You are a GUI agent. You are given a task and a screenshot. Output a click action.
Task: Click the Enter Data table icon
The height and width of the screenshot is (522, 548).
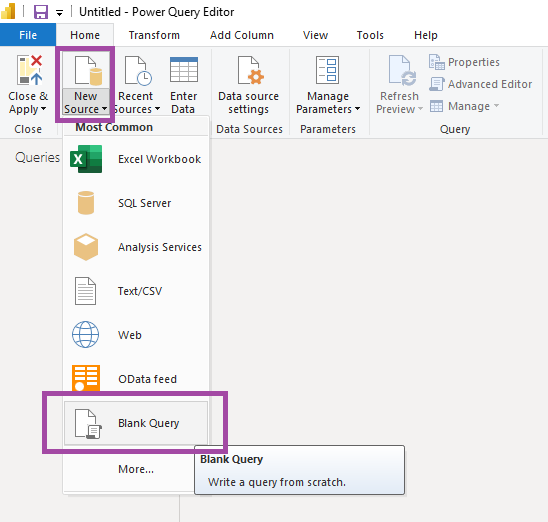(184, 70)
